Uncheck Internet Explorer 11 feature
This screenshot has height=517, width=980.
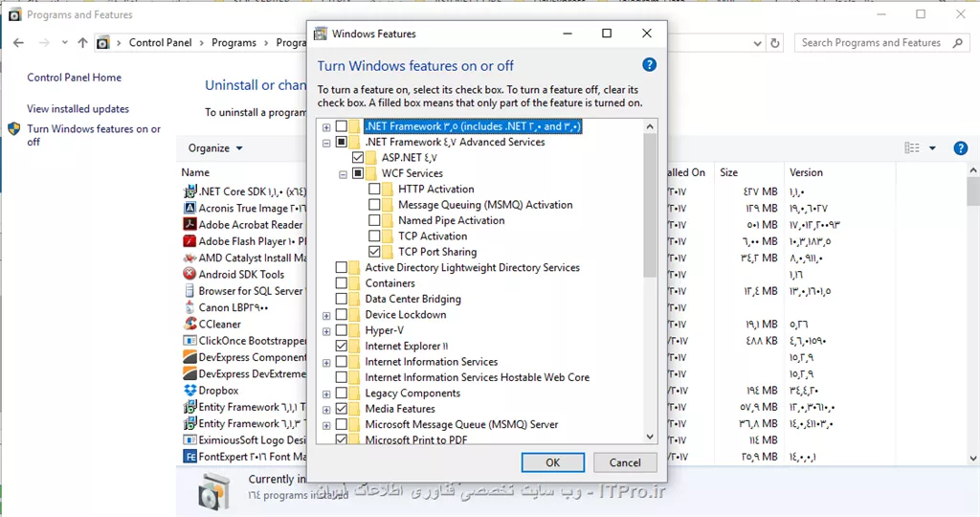342,346
